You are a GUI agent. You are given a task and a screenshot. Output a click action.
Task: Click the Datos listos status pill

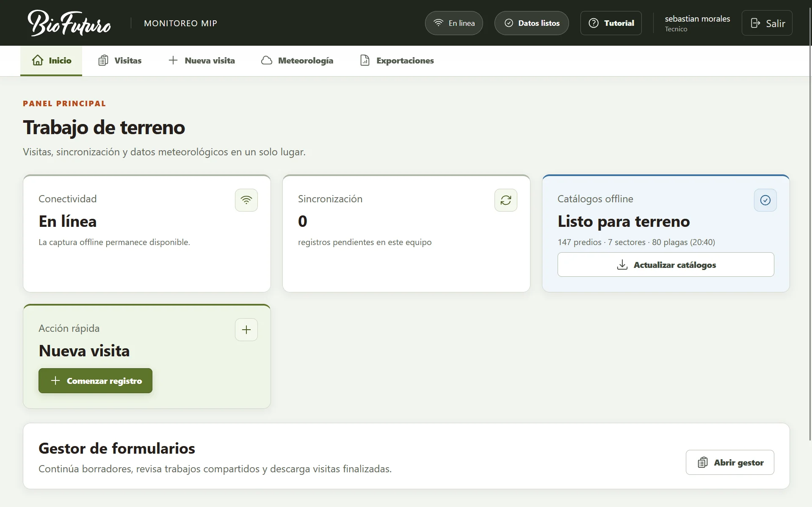click(532, 23)
